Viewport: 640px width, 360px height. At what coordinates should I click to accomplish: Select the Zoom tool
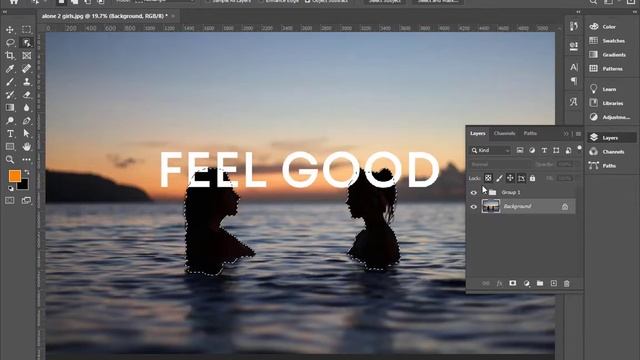(x=10, y=160)
